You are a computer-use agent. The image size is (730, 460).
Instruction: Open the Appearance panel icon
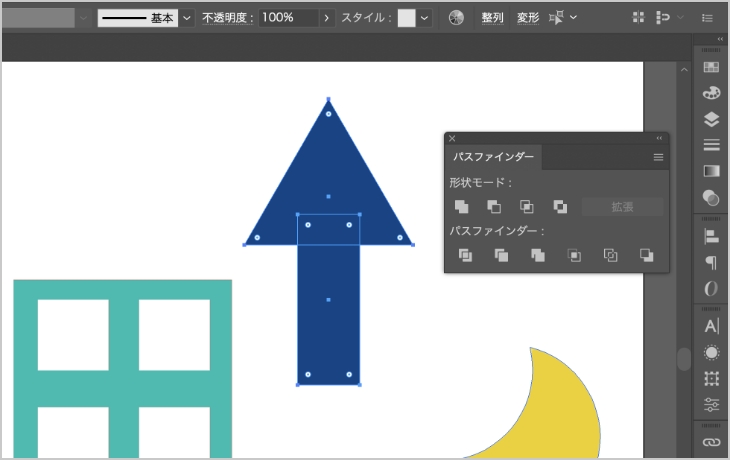point(711,352)
